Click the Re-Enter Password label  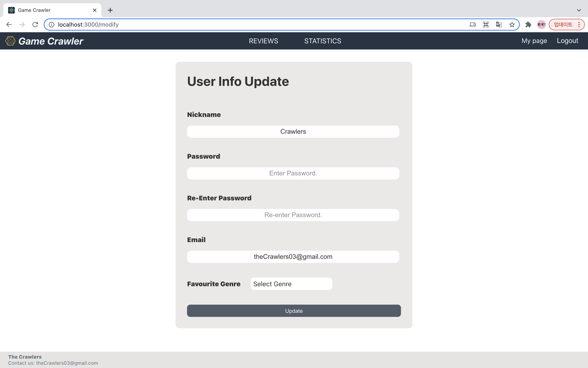[219, 198]
